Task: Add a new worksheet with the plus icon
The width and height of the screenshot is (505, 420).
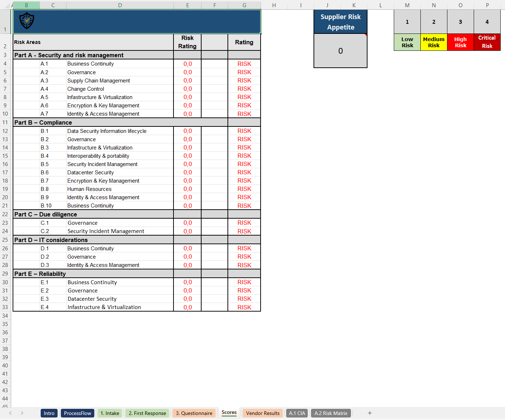Action: point(370,413)
